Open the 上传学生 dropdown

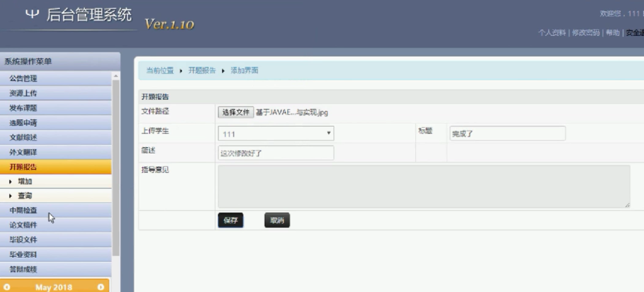pyautogui.click(x=276, y=134)
